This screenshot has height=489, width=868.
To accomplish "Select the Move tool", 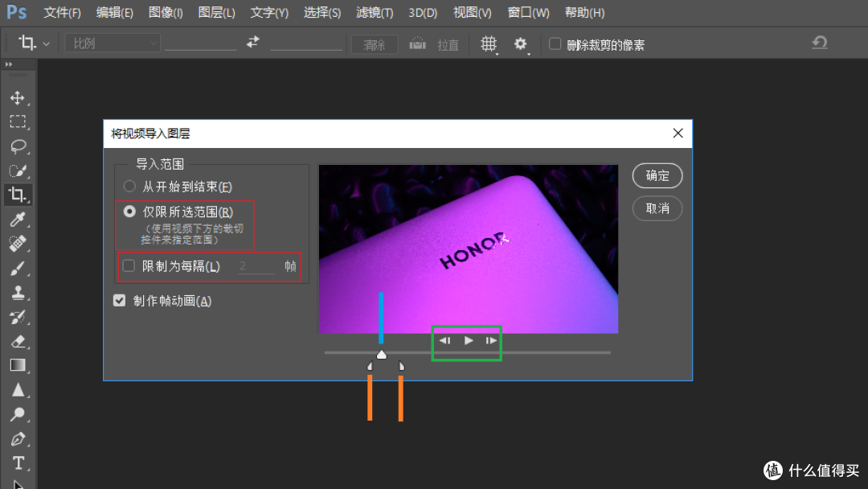I will coord(17,98).
